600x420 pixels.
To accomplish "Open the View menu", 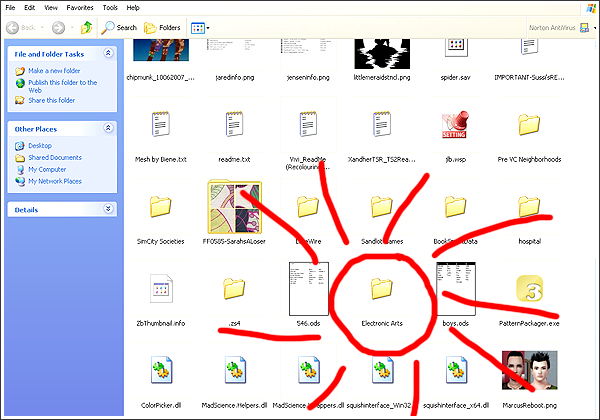I will click(x=51, y=8).
